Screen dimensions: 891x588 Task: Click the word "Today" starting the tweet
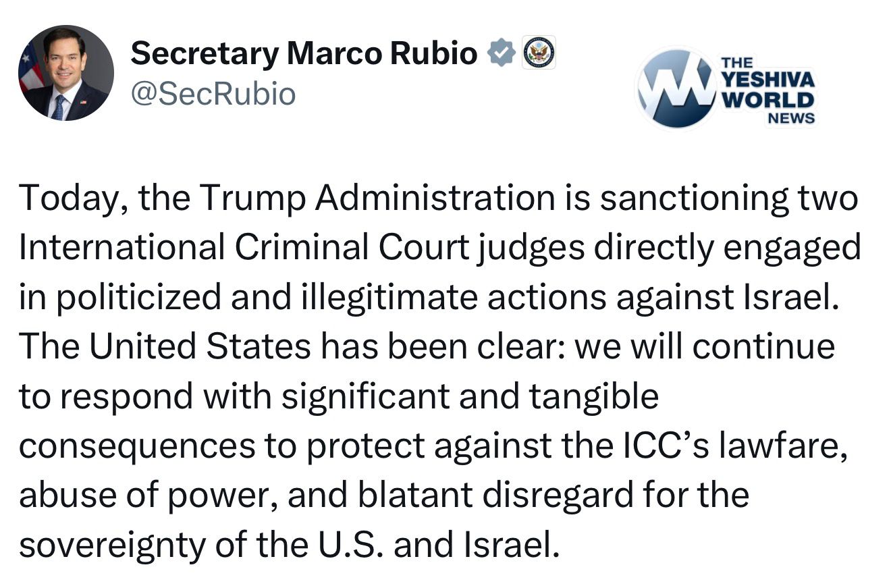66,198
